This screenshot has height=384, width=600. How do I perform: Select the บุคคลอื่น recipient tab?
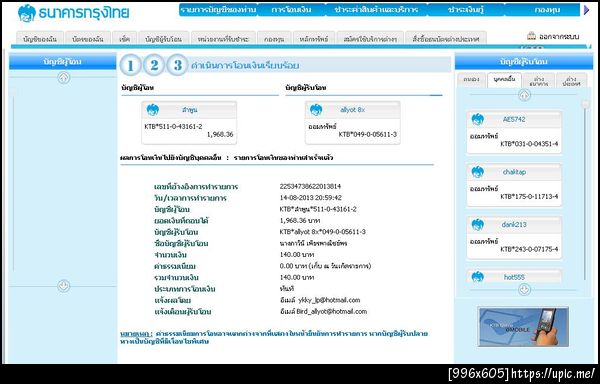[504, 80]
